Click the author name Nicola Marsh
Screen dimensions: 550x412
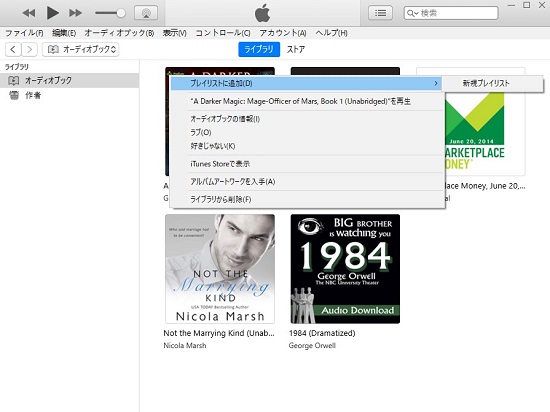pos(185,346)
